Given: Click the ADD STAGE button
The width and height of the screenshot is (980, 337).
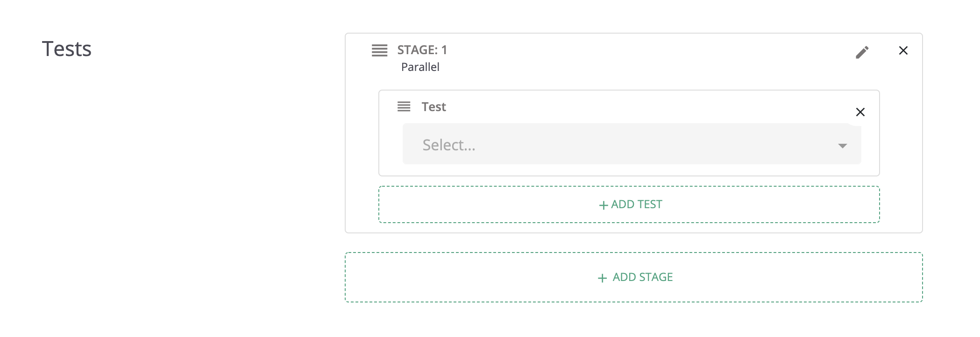Looking at the screenshot, I should click(x=633, y=277).
